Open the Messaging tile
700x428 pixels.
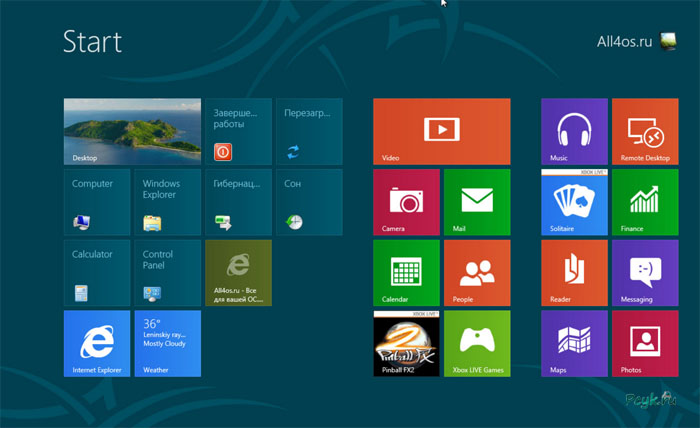click(645, 273)
